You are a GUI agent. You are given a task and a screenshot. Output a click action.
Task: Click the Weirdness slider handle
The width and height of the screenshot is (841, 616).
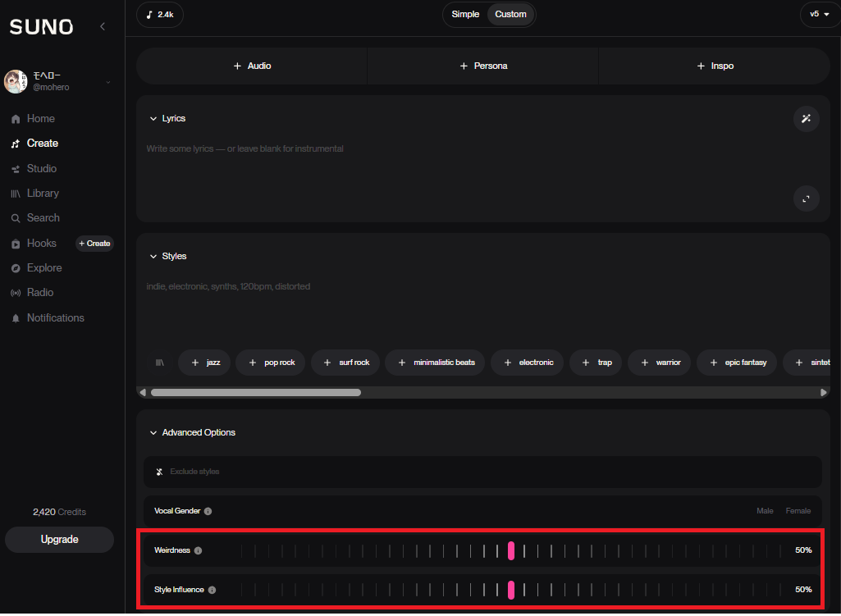[511, 550]
